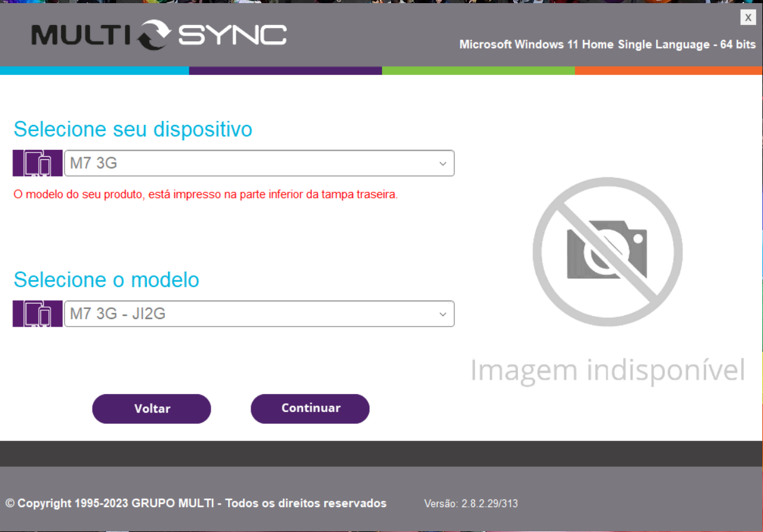Click the Grupo Multi copyright text

click(x=196, y=503)
